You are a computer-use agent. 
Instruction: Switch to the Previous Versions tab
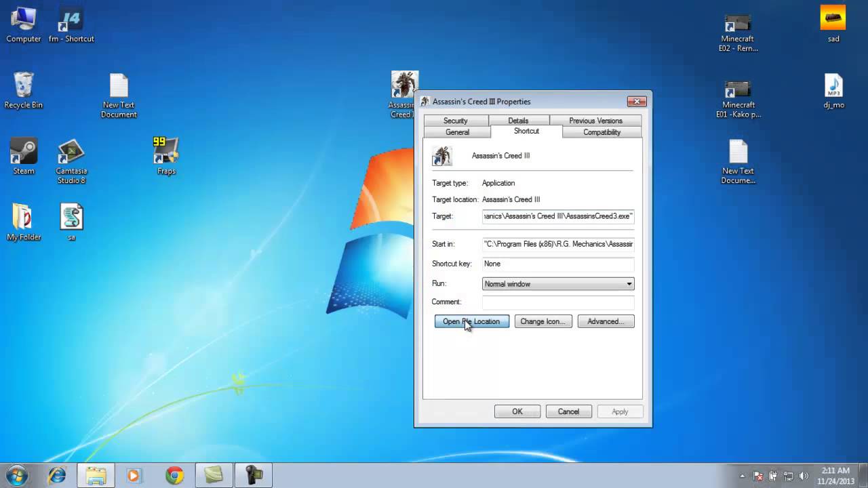click(x=595, y=121)
